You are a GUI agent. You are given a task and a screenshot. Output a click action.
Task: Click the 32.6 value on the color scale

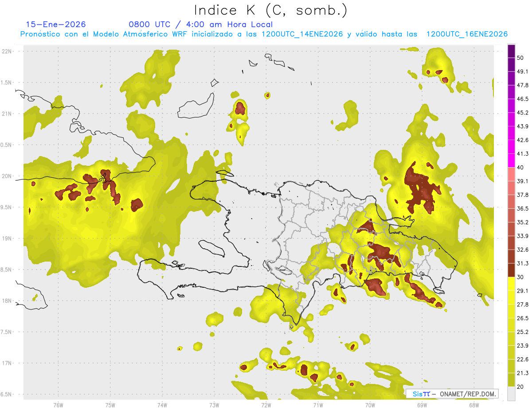(523, 250)
